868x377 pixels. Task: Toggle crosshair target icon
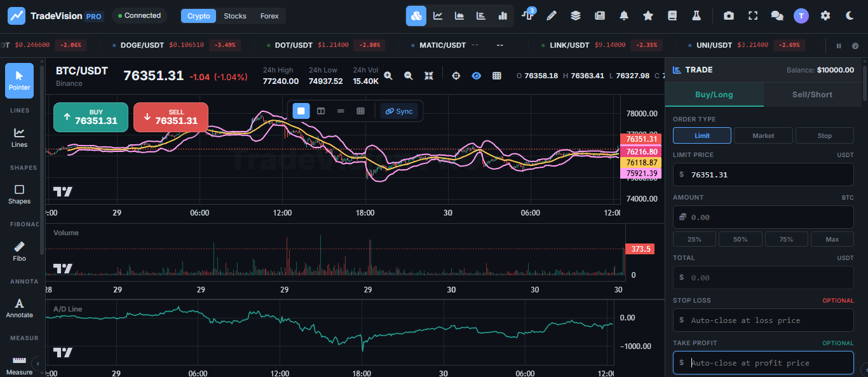click(x=456, y=76)
